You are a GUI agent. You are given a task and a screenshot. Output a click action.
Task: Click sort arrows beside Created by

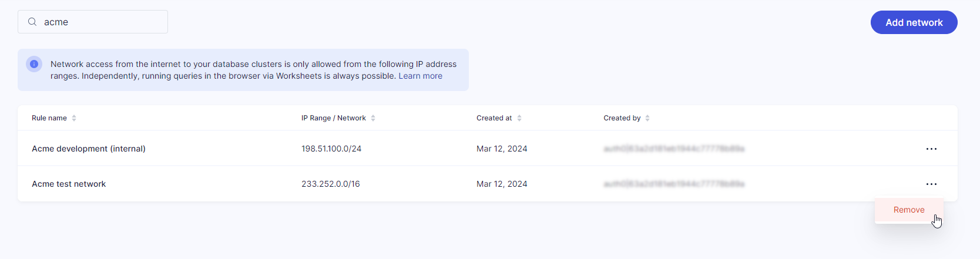tap(647, 118)
